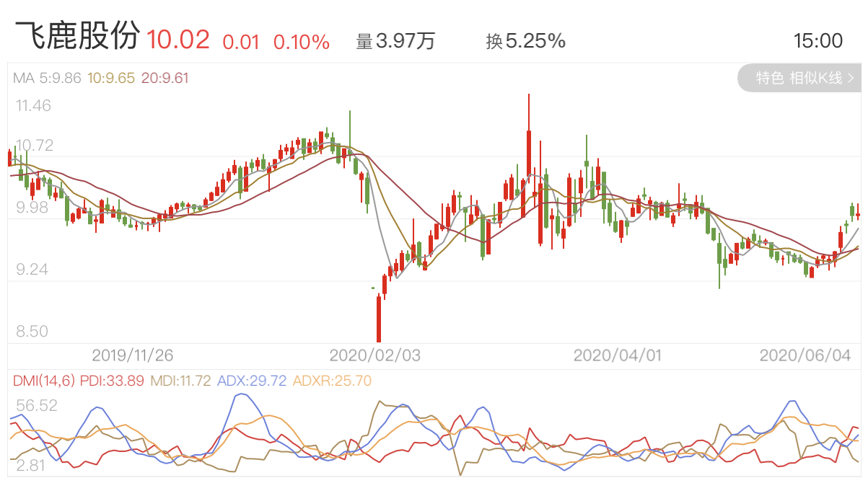This screenshot has width=868, height=483.
Task: Select the 2019/11/26 date marker on axis
Action: 133,355
